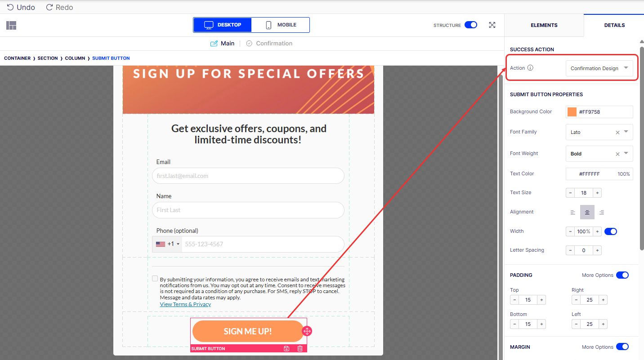Expand the Font Family Lato dropdown
Screen dimensions: 644x360
tap(599, 132)
